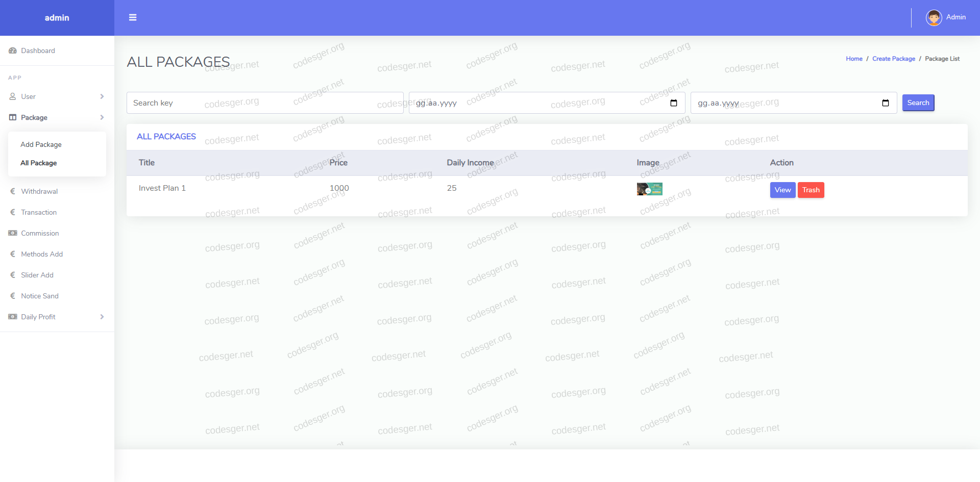This screenshot has height=482, width=980.
Task: Click the View button for Invest Plan 1
Action: click(782, 190)
